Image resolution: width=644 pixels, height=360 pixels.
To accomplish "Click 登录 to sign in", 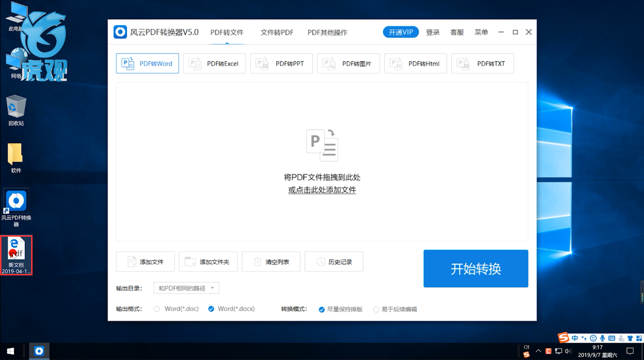I will (433, 32).
